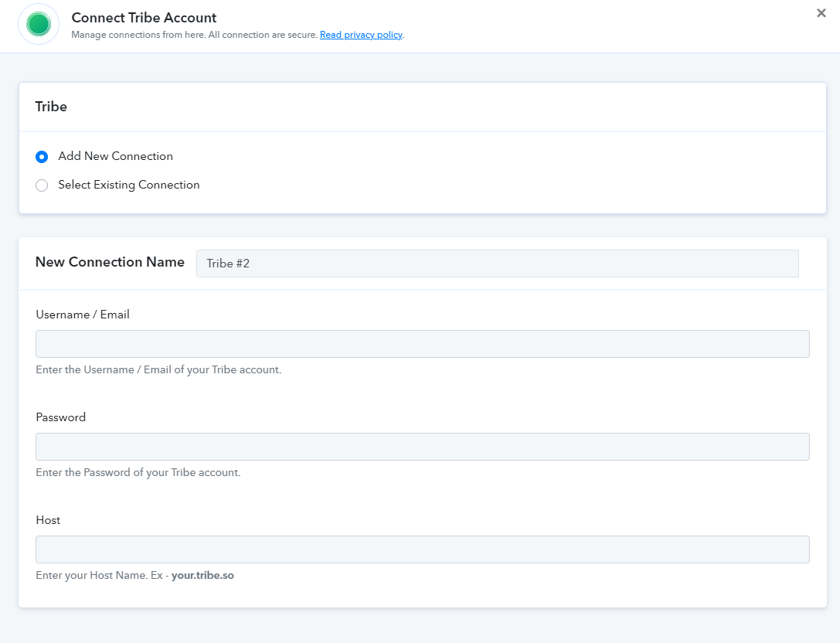This screenshot has height=643, width=840.
Task: Click the Host input field
Action: tap(422, 549)
